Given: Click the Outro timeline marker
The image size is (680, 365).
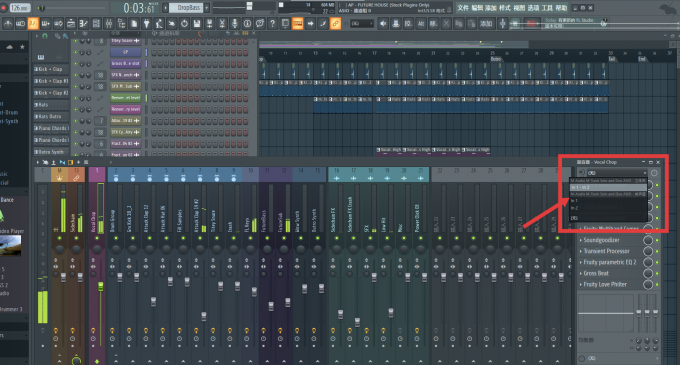Looking at the screenshot, I should tap(496, 59).
